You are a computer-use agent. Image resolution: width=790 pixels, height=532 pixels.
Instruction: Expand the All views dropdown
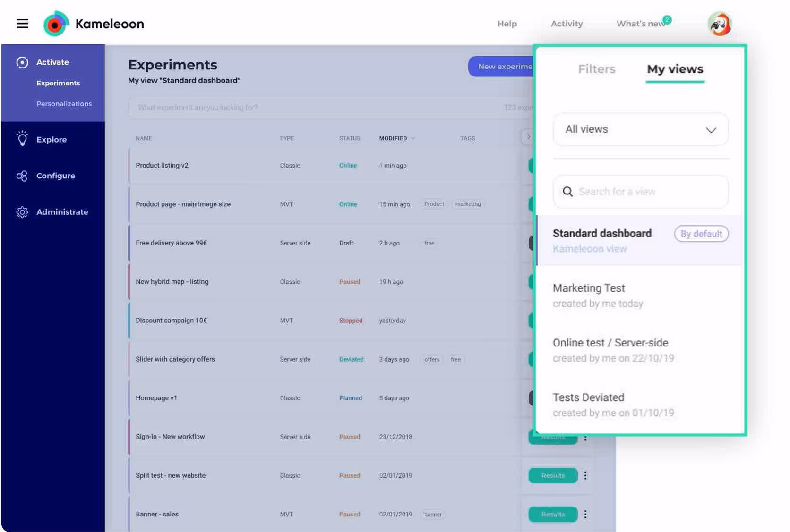click(711, 130)
